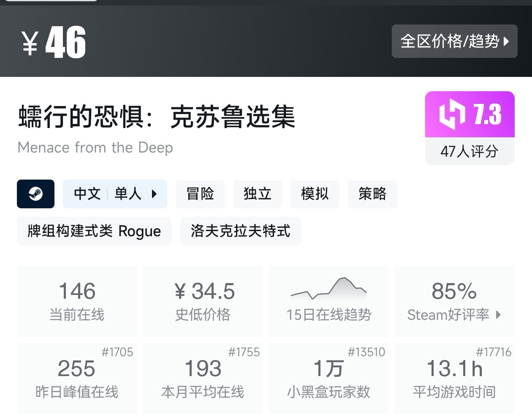The image size is (532, 420).
Task: Expand the 中文 单人 language tag
Action: tap(115, 194)
